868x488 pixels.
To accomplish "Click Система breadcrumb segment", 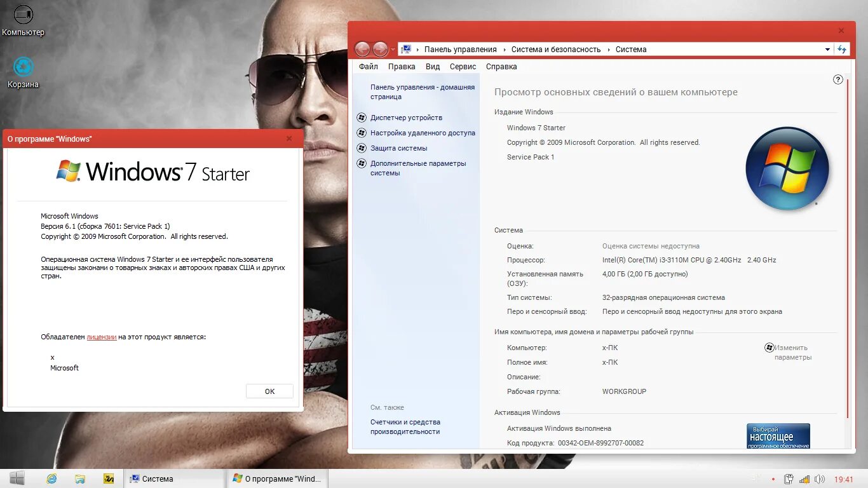I will pyautogui.click(x=631, y=49).
